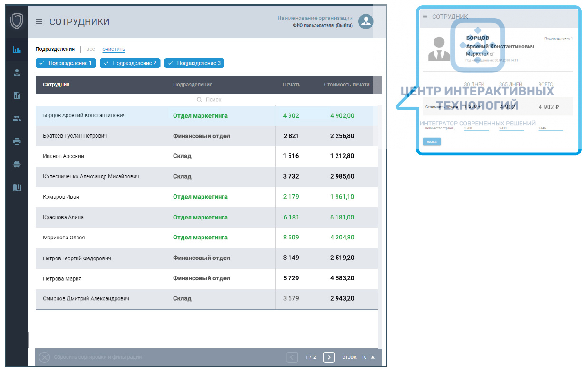Open the document report sidebar icon
The height and width of the screenshot is (372, 588).
[x=17, y=95]
